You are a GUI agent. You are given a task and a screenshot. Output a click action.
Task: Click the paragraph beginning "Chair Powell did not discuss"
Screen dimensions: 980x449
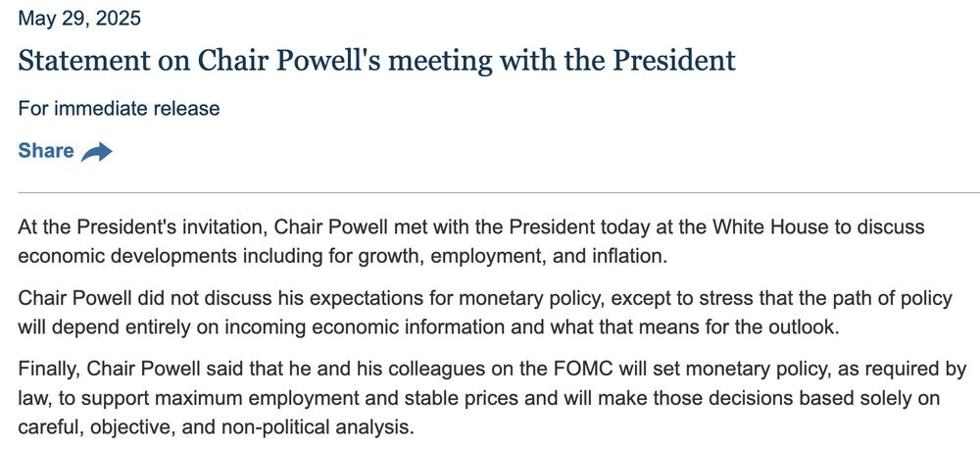tap(485, 312)
